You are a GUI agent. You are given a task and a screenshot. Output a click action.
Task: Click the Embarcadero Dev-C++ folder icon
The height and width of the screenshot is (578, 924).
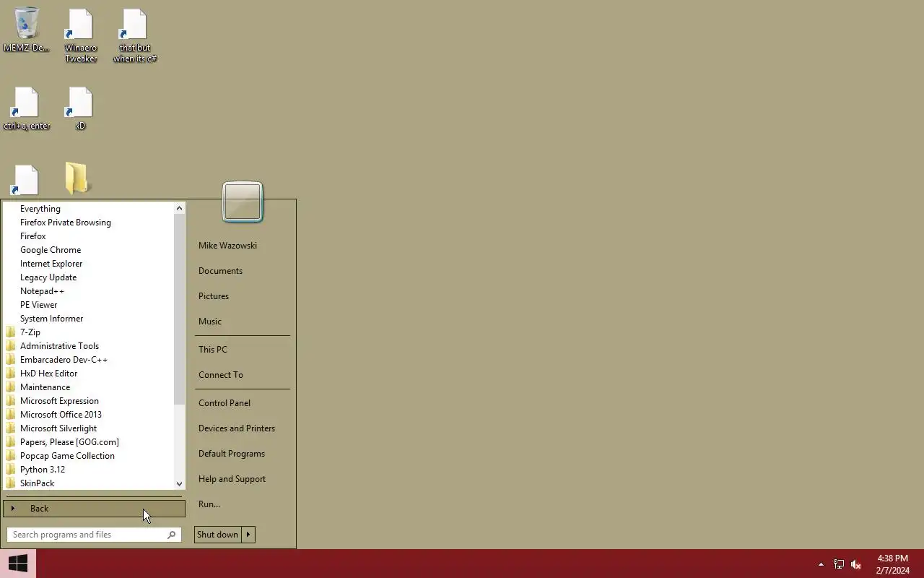click(10, 360)
